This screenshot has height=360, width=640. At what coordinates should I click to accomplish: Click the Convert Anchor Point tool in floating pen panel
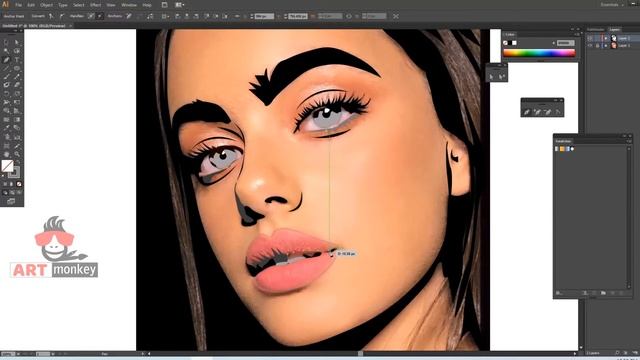(558, 111)
